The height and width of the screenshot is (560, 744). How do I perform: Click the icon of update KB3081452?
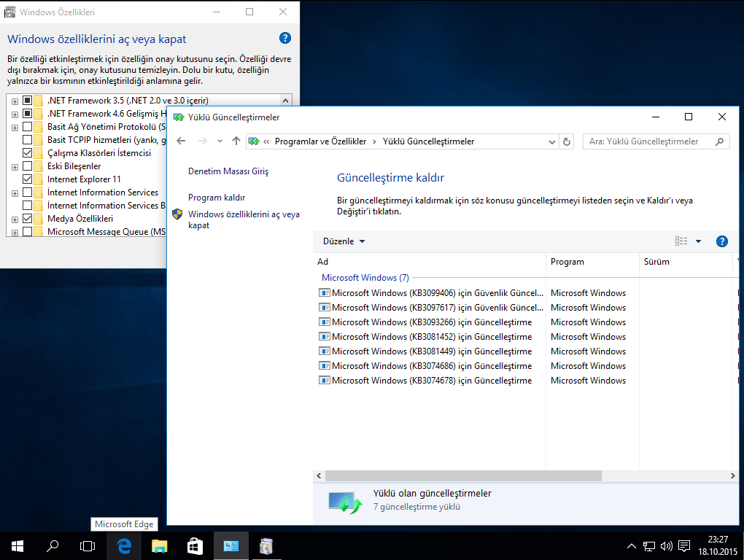[324, 337]
